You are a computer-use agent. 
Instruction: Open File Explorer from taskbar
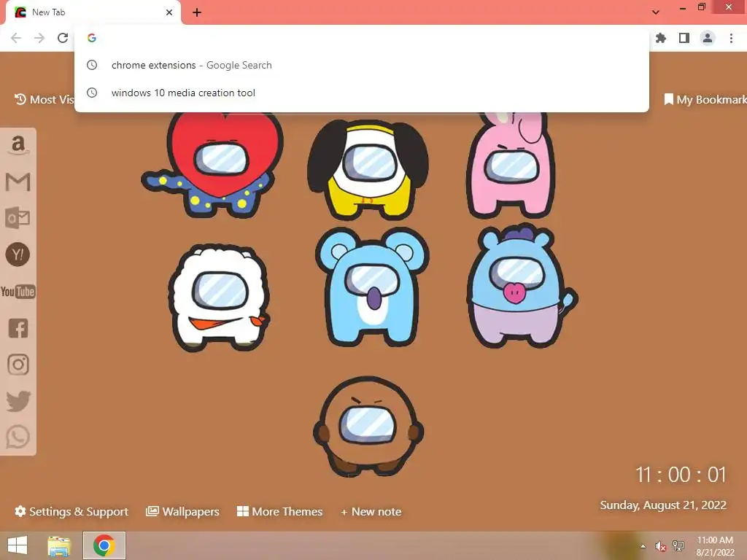click(59, 545)
